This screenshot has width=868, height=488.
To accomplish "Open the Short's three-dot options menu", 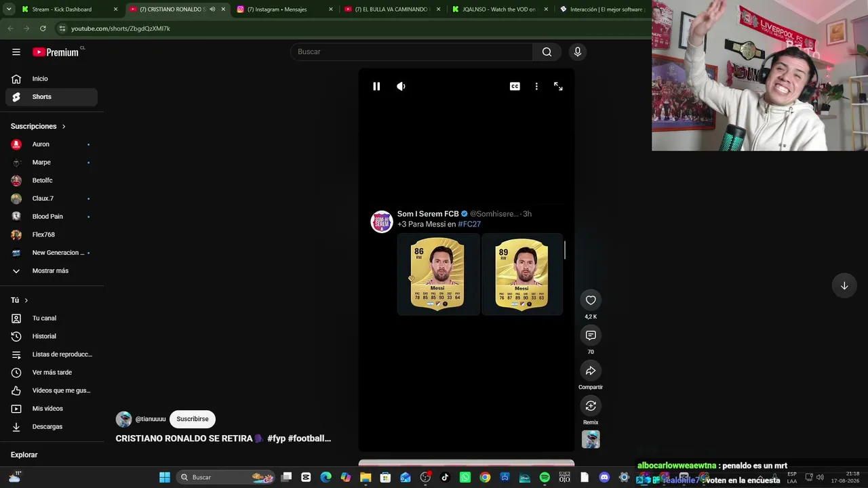I will pyautogui.click(x=536, y=86).
